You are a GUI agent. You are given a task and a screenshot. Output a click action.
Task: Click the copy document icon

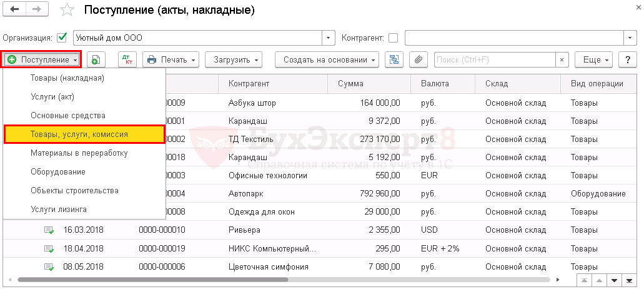[96, 60]
